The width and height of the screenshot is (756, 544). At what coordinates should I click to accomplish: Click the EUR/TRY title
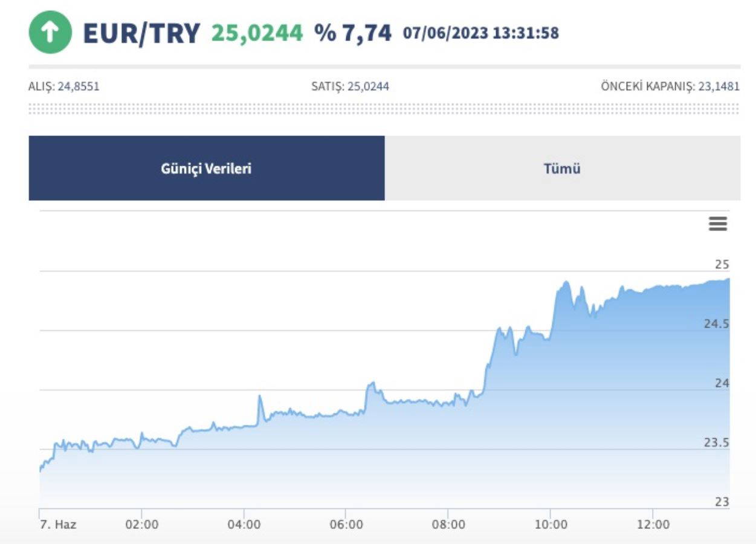coord(141,33)
